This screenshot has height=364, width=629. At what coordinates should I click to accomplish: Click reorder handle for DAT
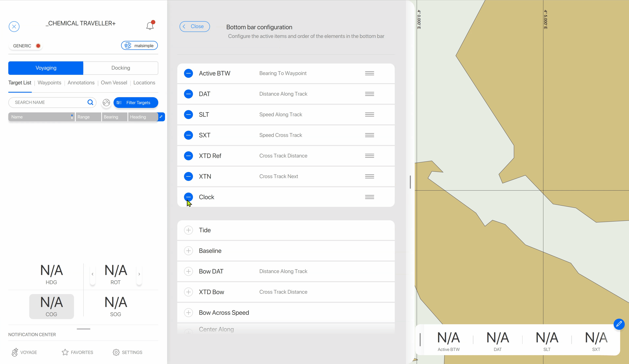[369, 94]
